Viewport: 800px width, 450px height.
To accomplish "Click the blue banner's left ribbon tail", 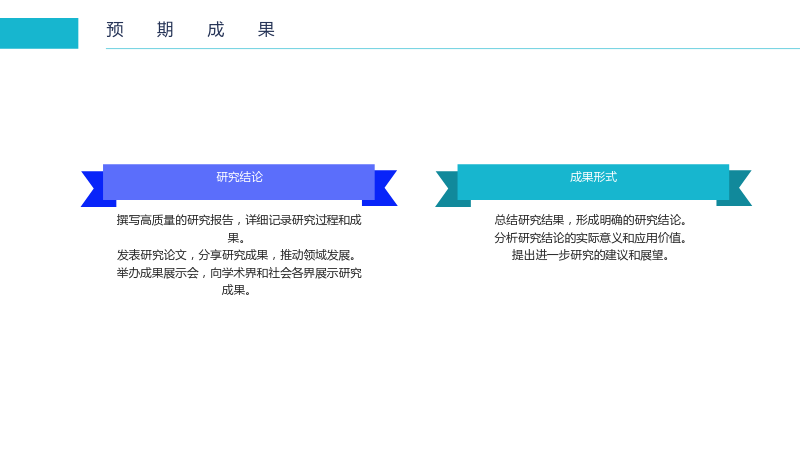I will click(95, 188).
